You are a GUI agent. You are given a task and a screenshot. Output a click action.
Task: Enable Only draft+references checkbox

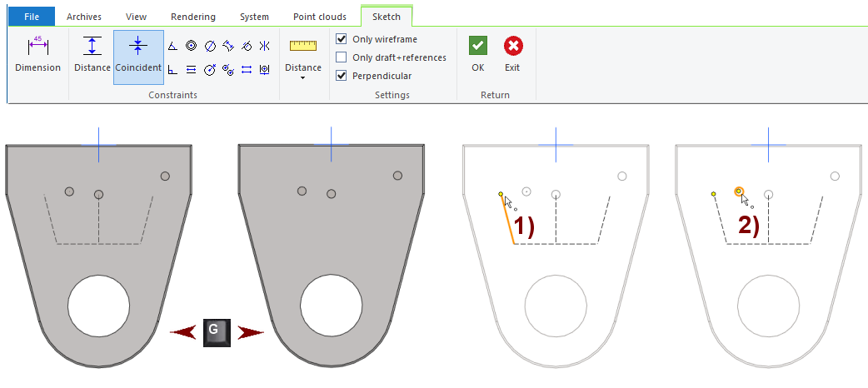[x=341, y=57]
